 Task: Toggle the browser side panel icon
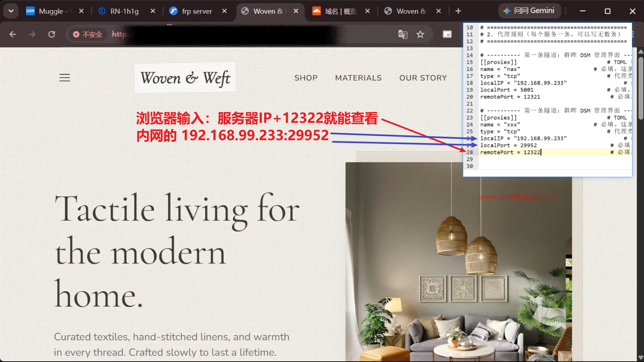click(x=447, y=34)
